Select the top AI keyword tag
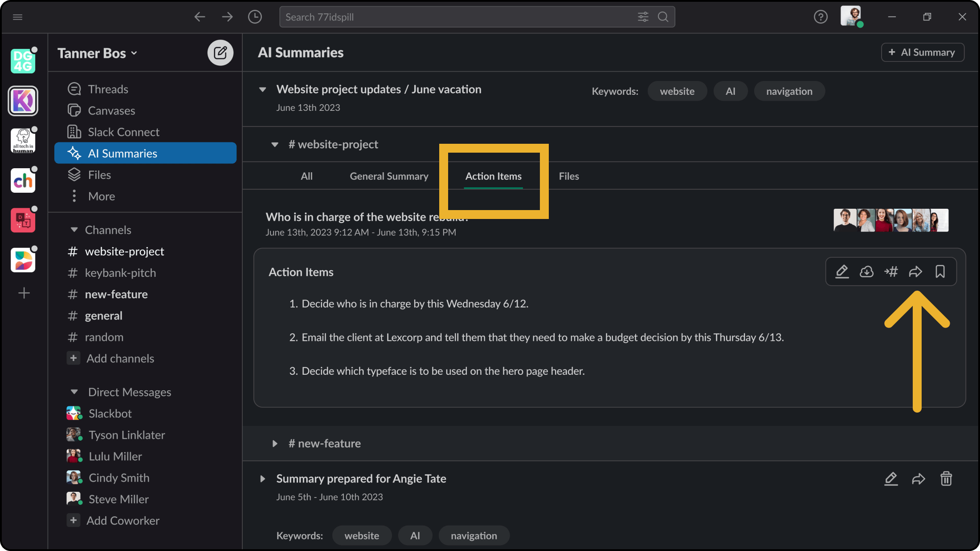 (x=730, y=91)
